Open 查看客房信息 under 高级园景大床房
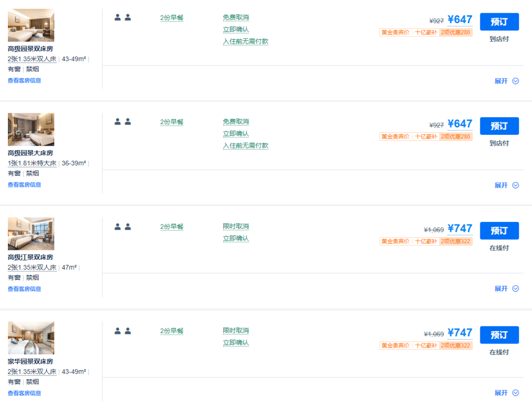 [x=25, y=185]
